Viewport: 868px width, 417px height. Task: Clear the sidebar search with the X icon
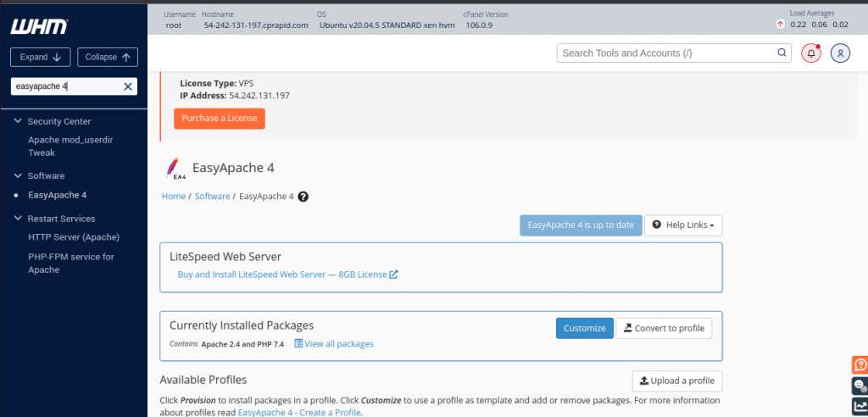tap(128, 86)
